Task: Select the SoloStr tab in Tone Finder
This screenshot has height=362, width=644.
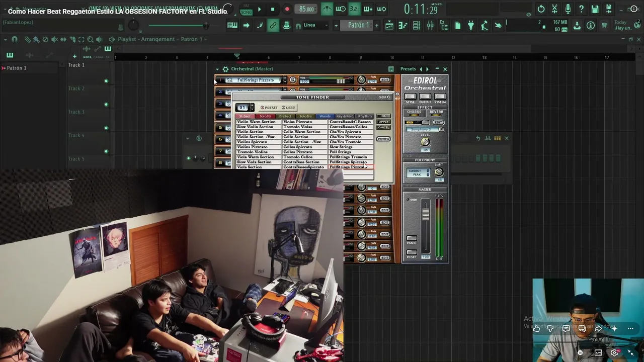Action: coord(265,116)
